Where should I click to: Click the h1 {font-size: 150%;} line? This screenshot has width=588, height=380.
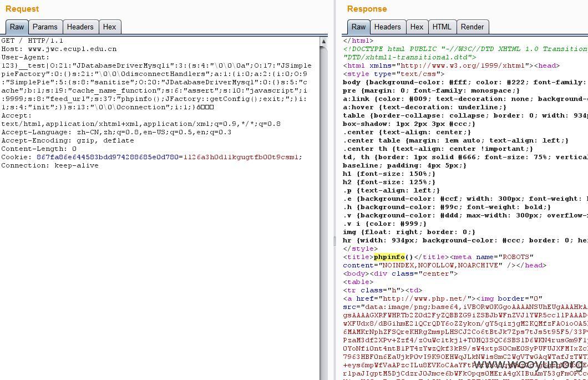click(x=389, y=174)
